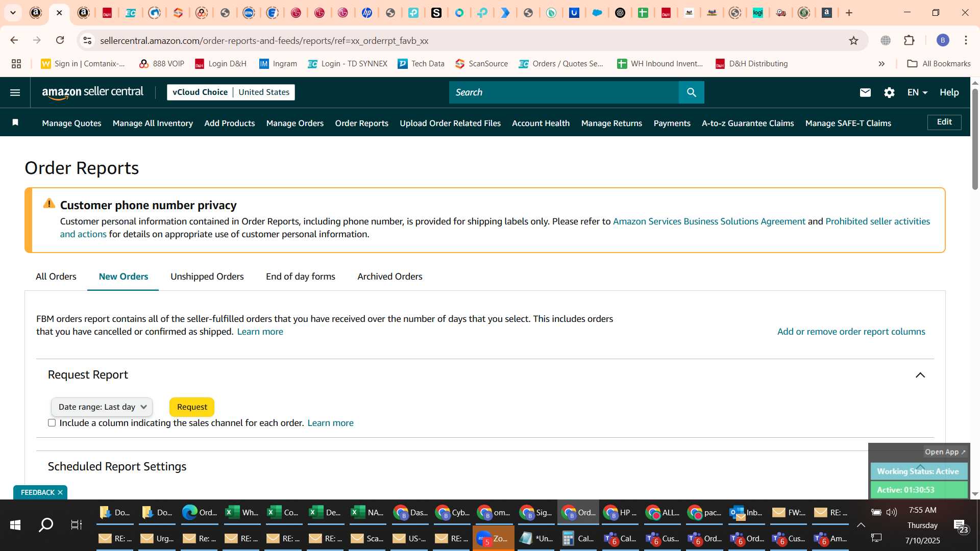Open the Archived Orders tab
This screenshot has width=980, height=551.
point(390,277)
